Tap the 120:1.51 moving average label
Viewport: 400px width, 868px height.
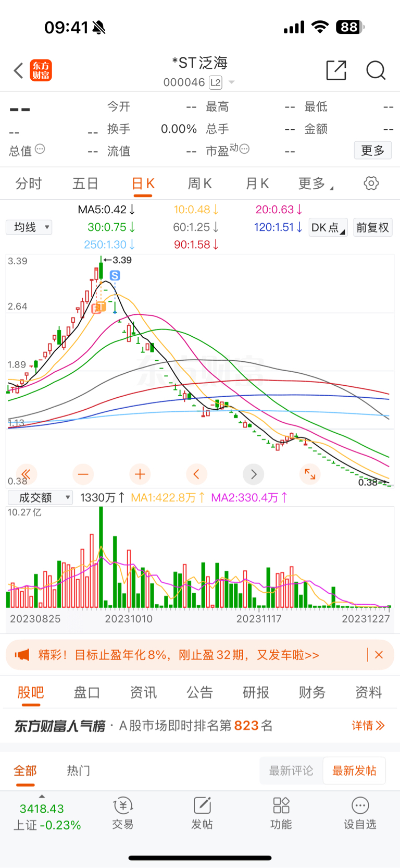(278, 227)
